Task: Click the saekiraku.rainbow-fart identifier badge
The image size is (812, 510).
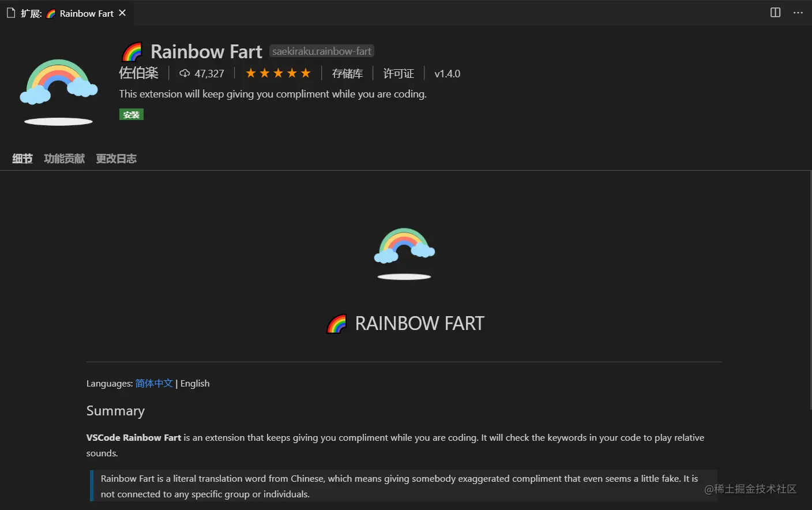Action: point(322,51)
